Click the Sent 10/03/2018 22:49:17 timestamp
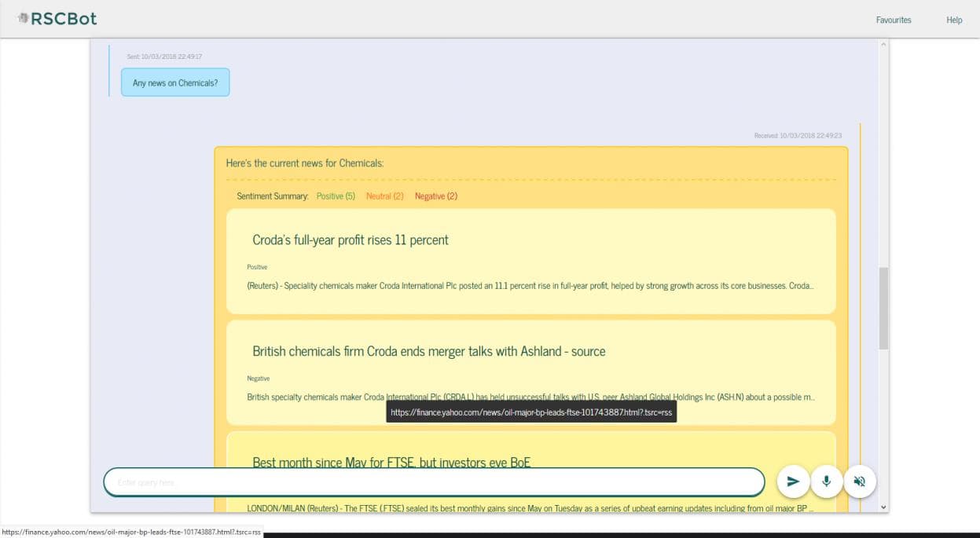 [165, 57]
